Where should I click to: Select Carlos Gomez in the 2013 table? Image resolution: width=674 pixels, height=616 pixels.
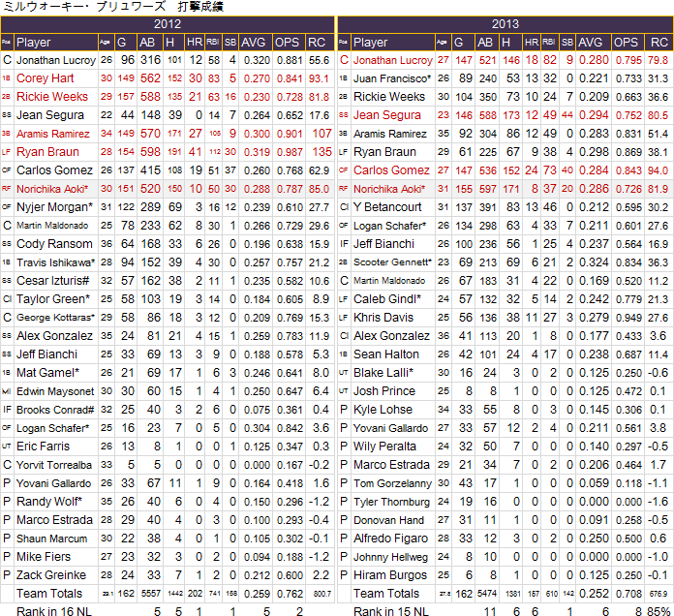coord(391,170)
